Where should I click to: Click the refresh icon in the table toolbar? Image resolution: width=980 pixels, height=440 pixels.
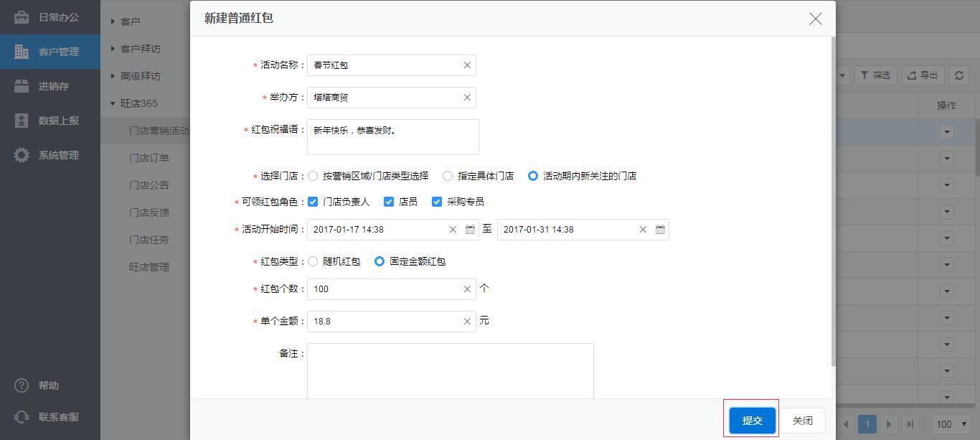958,75
